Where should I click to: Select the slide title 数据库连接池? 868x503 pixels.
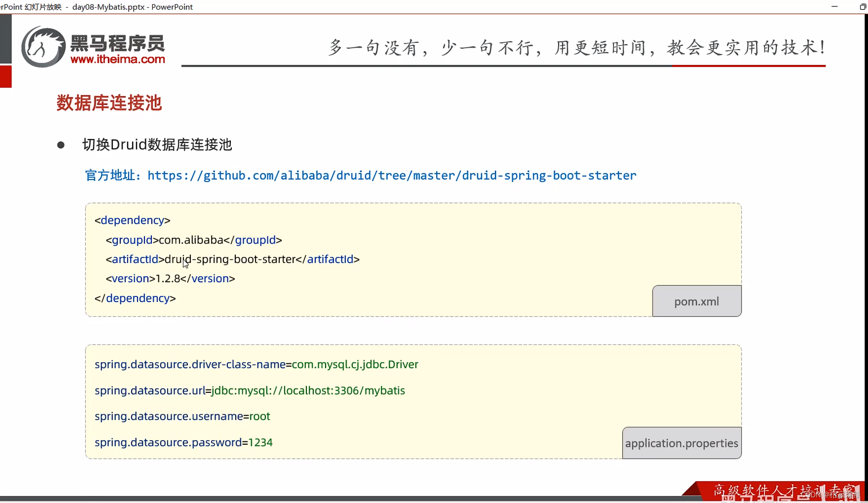tap(108, 103)
